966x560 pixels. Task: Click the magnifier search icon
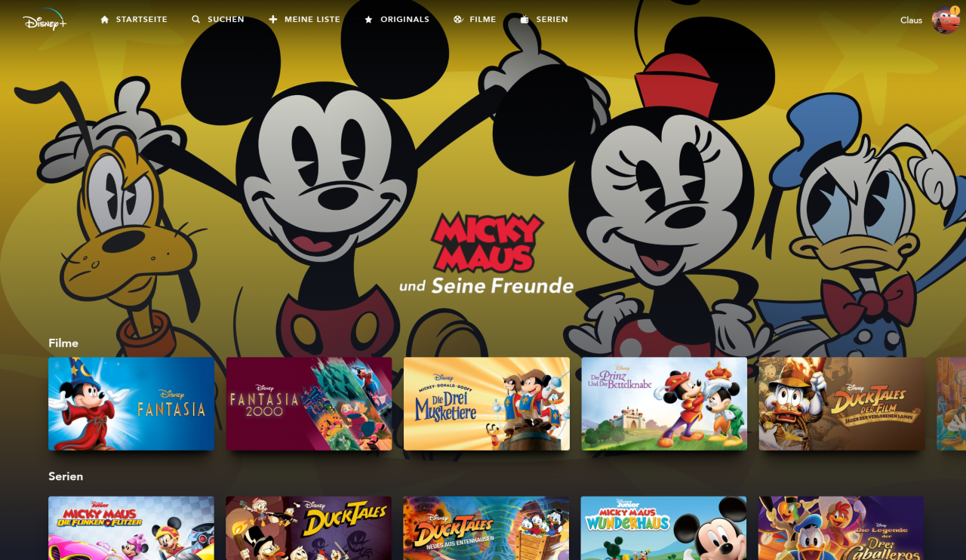click(x=196, y=20)
